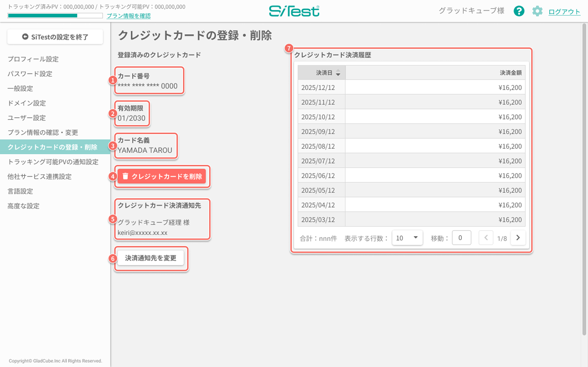This screenshot has height=367, width=588.
Task: Open プロフィール設定 in sidebar
Action: click(33, 59)
